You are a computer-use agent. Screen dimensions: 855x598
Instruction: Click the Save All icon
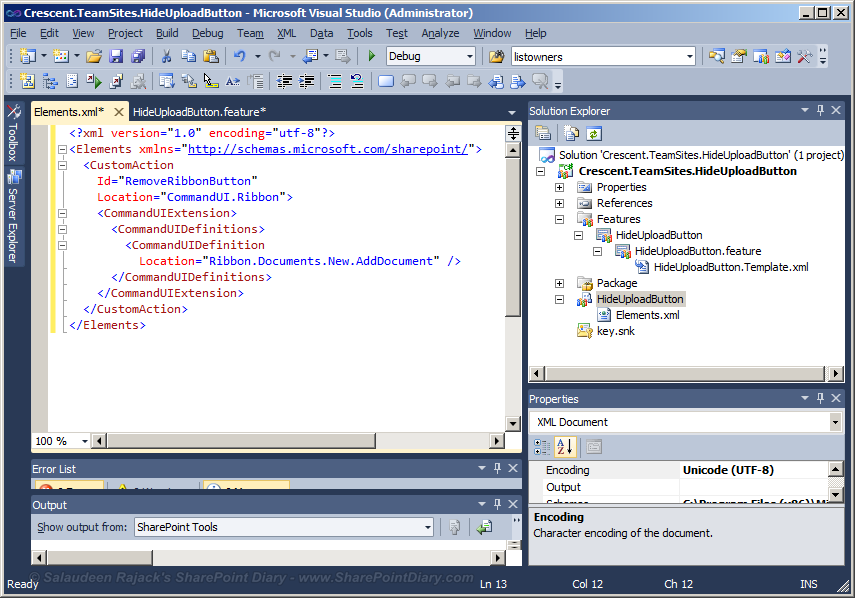coord(138,56)
